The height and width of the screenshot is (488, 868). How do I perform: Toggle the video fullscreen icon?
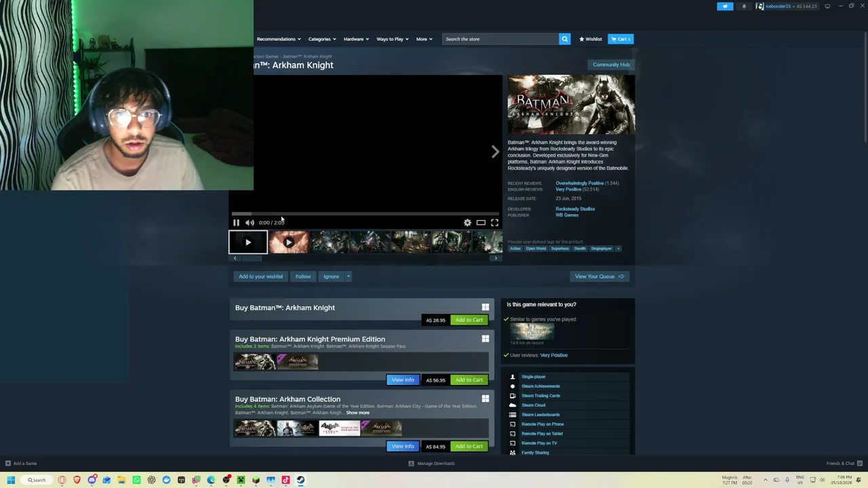point(494,222)
